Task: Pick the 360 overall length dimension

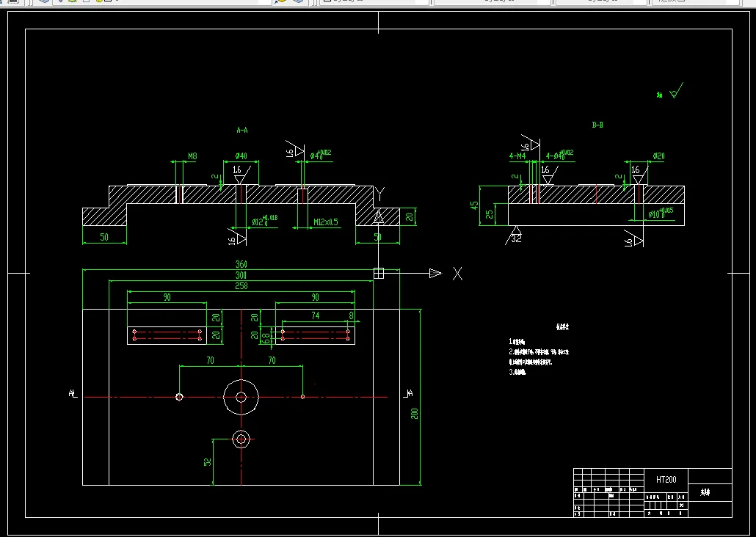Action: click(x=241, y=264)
